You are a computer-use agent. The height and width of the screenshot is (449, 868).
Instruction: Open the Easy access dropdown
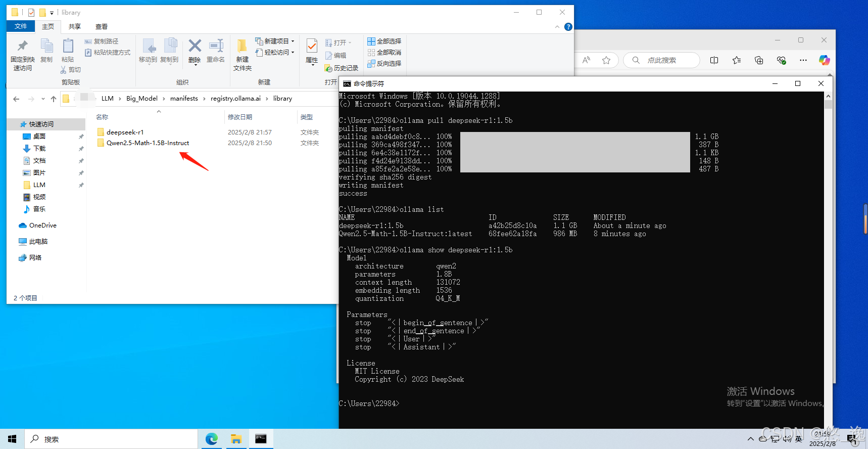pos(275,53)
